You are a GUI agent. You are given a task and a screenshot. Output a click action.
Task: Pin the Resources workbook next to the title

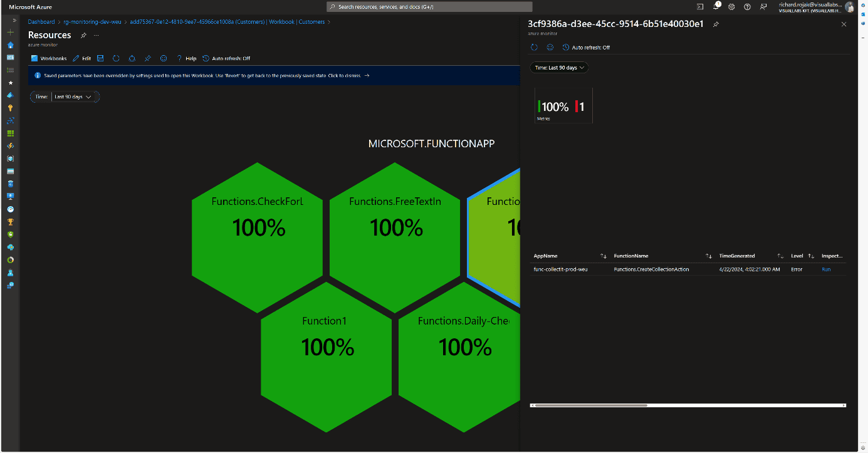(83, 35)
